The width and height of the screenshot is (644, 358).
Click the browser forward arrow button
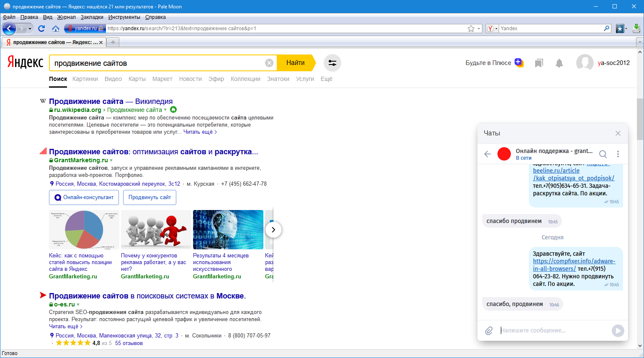point(22,29)
